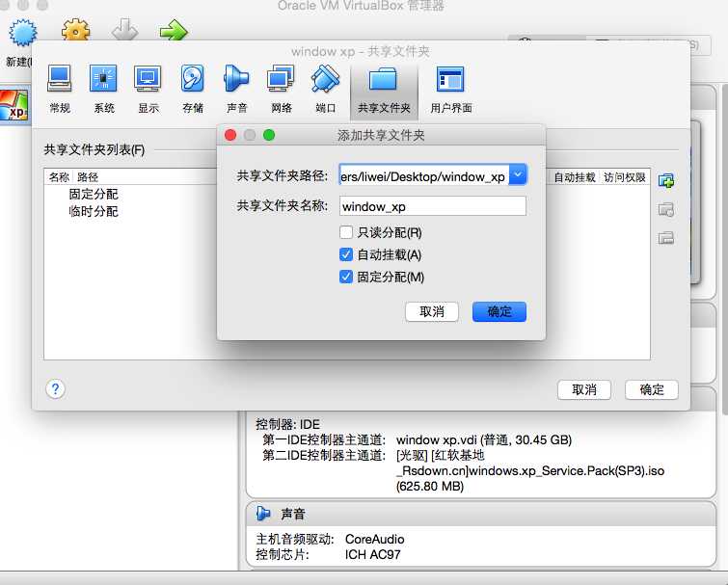
Task: Click the remove shared folder icon
Action: point(666,238)
